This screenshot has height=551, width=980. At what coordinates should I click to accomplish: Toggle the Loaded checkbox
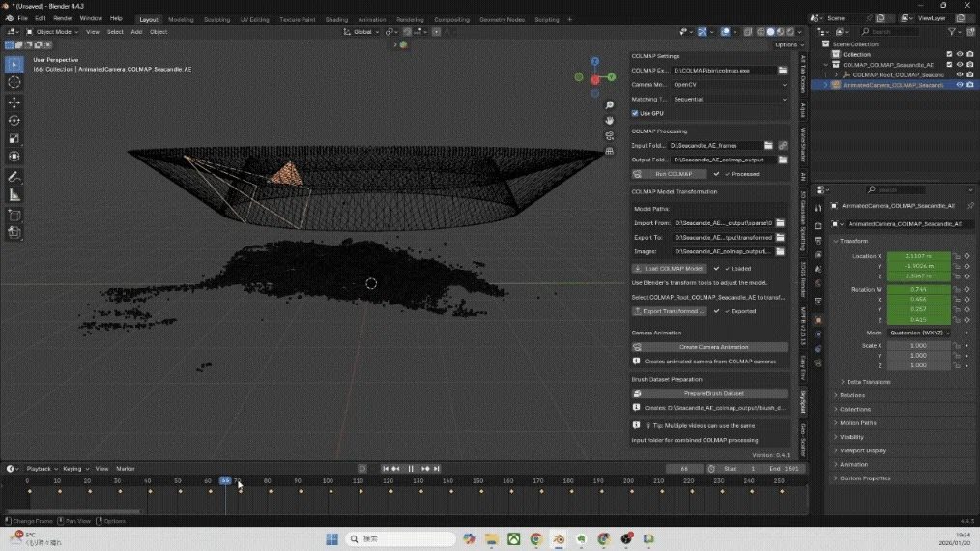coord(717,269)
